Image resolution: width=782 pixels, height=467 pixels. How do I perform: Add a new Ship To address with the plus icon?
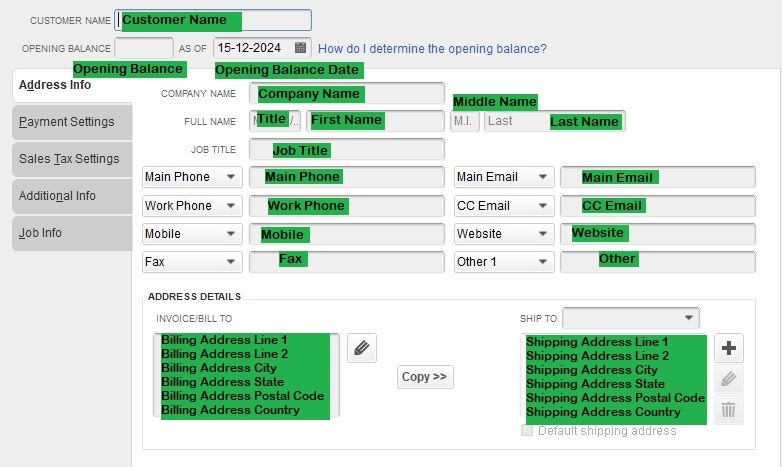[729, 348]
